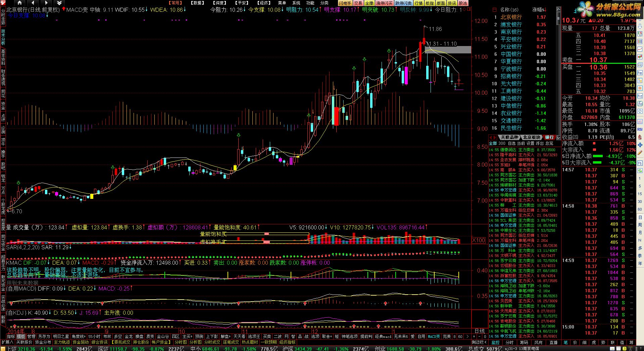The image size is (644, 351).
Task: Click the blue down-arrow icon in right toolbar
Action: point(640,27)
